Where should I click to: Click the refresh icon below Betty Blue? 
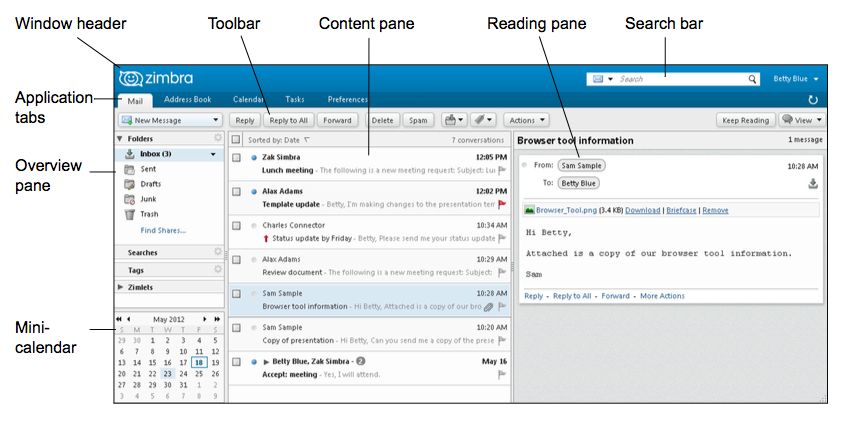[x=813, y=100]
